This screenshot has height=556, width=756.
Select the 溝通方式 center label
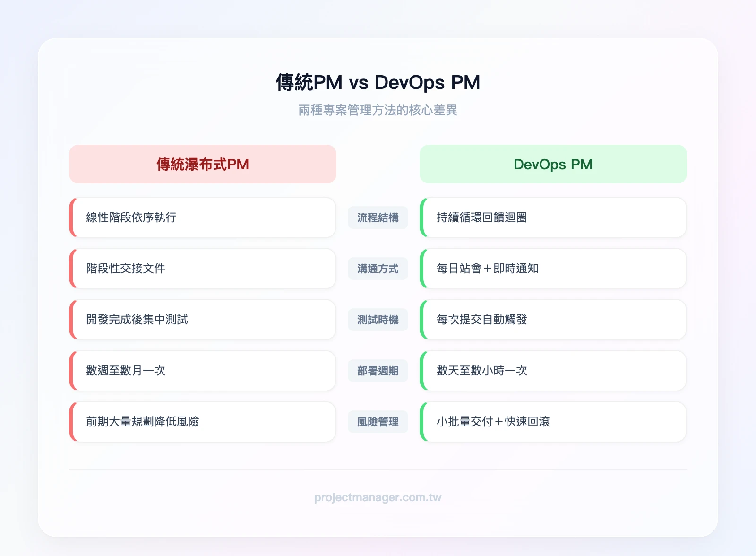pyautogui.click(x=378, y=269)
